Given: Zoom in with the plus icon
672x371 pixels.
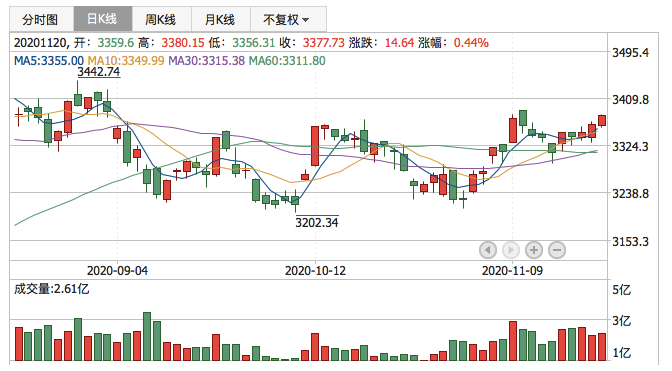Looking at the screenshot, I should pyautogui.click(x=534, y=250).
